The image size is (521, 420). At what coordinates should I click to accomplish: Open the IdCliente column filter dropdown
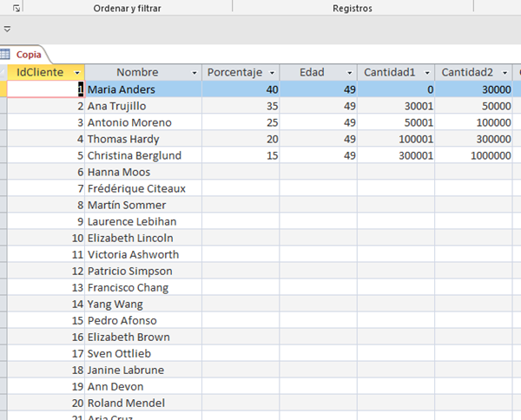click(x=77, y=73)
